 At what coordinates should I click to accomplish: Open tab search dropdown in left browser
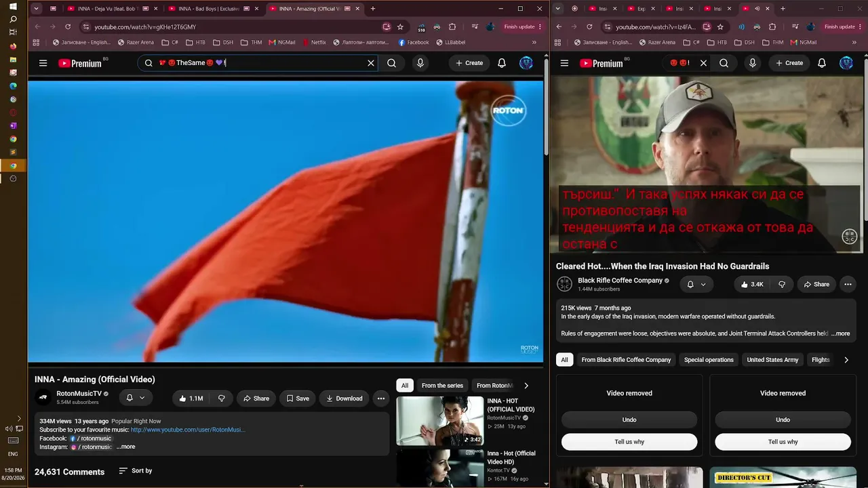pos(36,9)
